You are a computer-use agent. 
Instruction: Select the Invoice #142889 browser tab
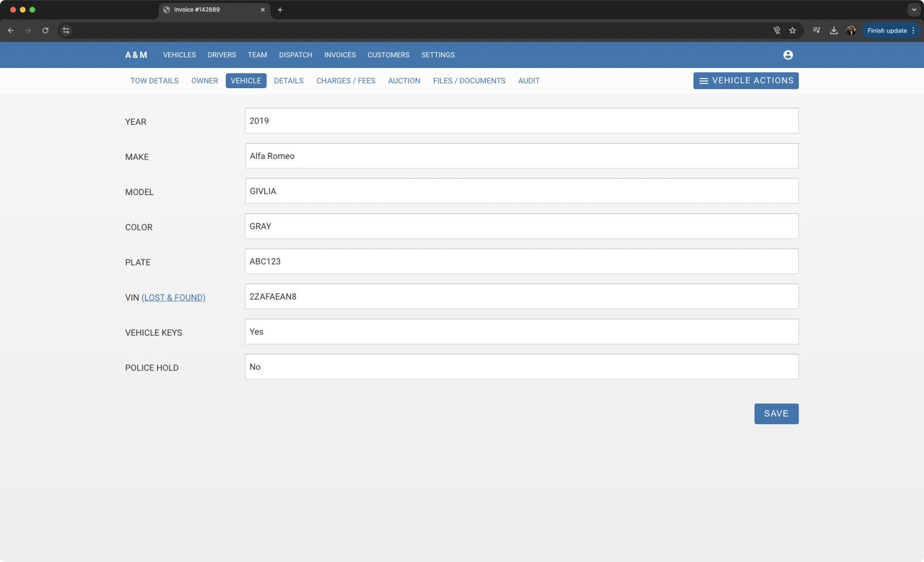point(214,10)
